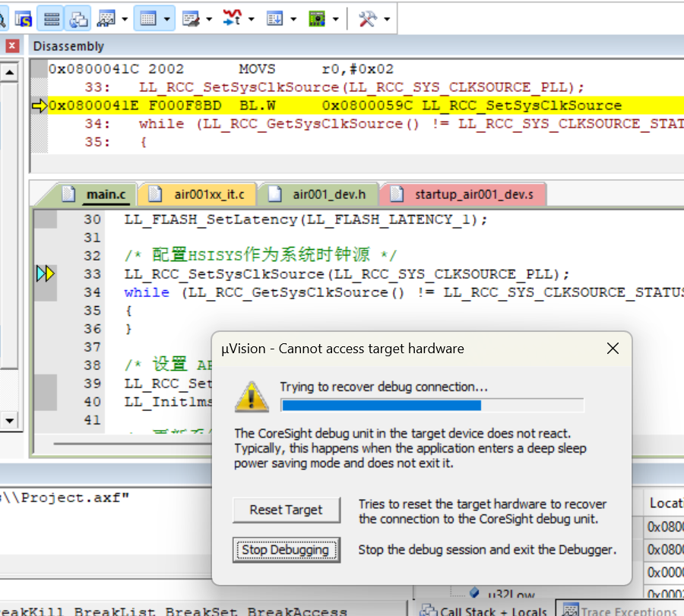Switch to the air001xx_it.c tab

click(x=198, y=194)
